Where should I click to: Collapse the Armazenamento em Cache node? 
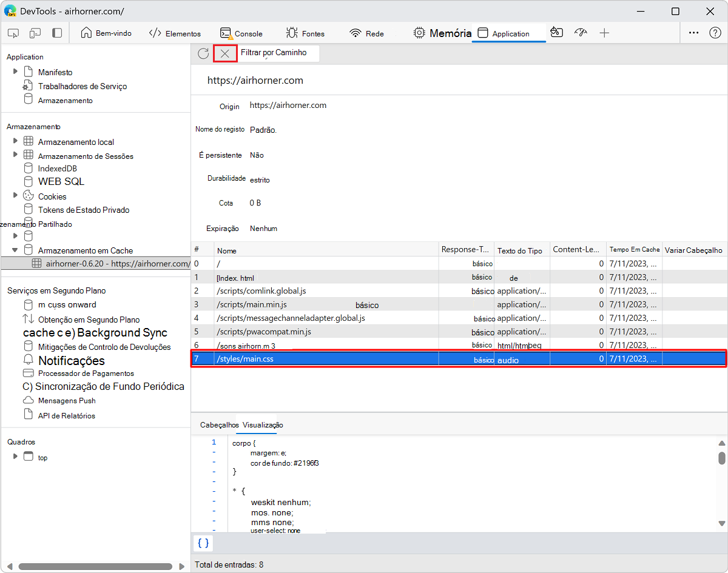(16, 250)
